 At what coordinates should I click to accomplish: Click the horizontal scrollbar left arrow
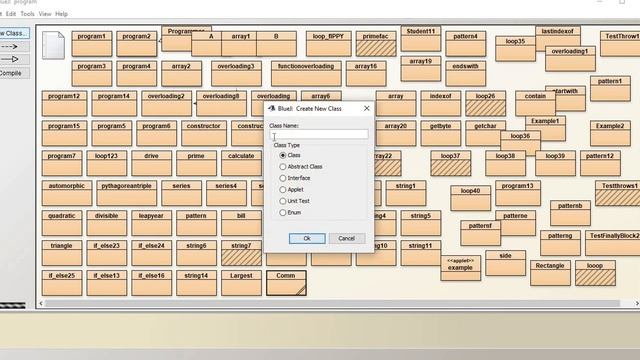coord(41,303)
